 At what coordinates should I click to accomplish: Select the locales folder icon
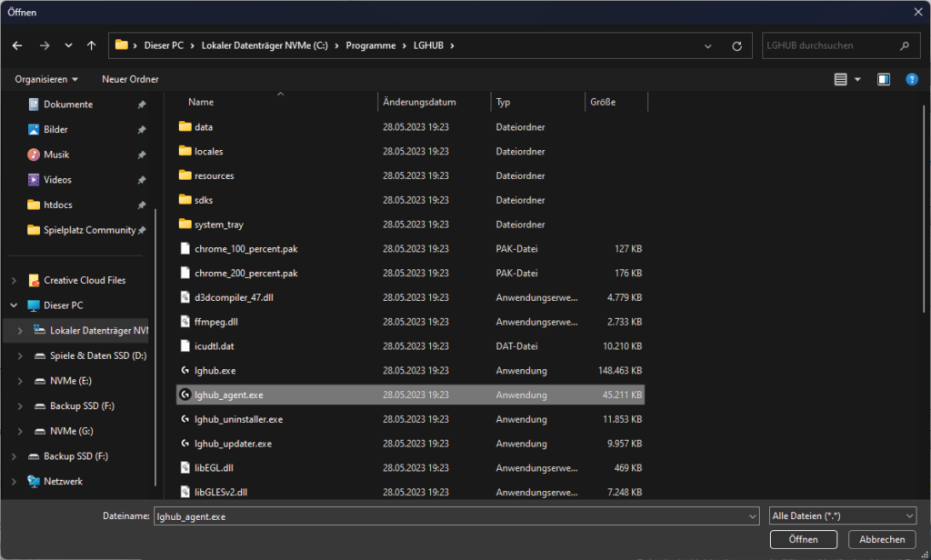pos(185,151)
